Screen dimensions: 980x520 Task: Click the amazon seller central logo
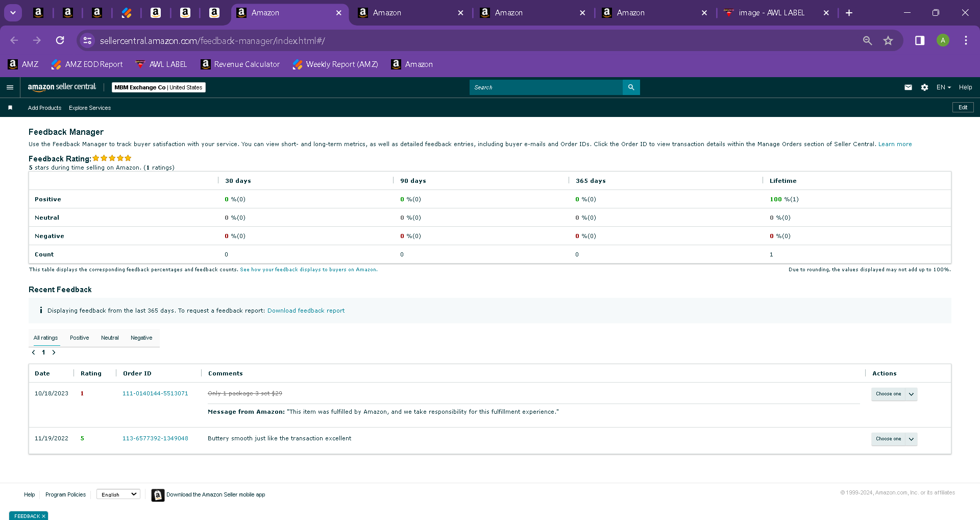[62, 87]
